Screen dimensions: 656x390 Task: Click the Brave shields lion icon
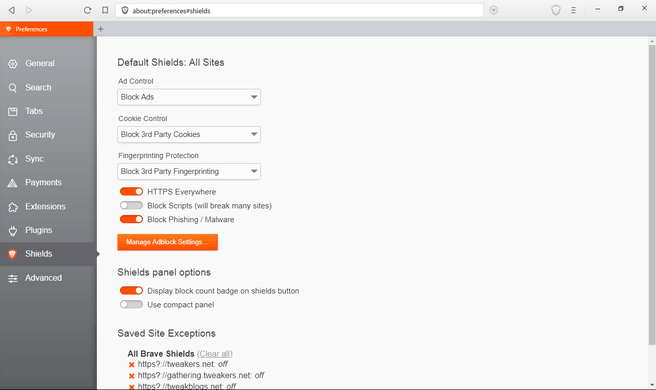(556, 10)
